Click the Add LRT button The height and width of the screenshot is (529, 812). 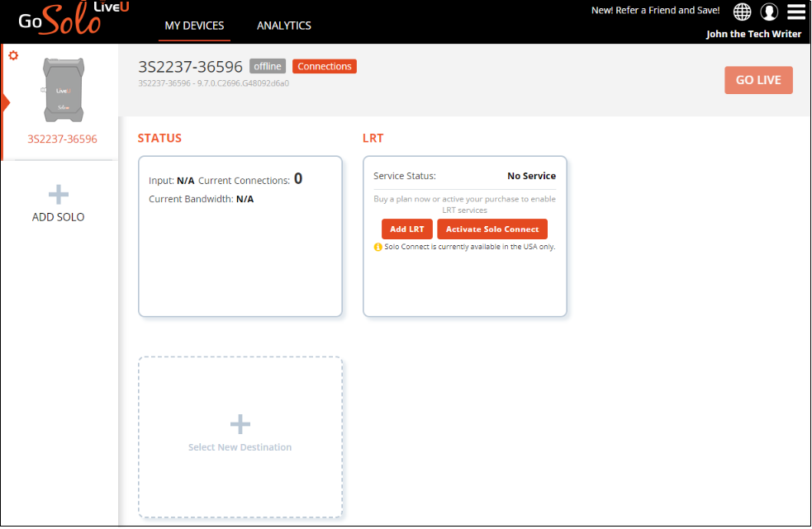pyautogui.click(x=407, y=229)
